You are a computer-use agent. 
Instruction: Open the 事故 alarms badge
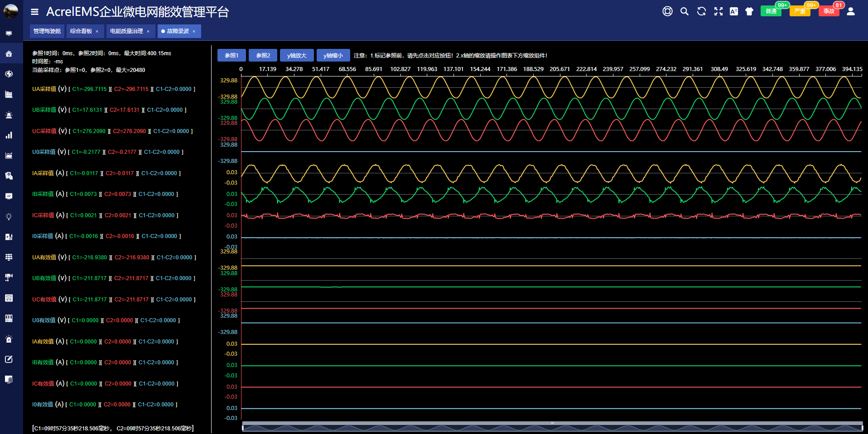pyautogui.click(x=829, y=11)
